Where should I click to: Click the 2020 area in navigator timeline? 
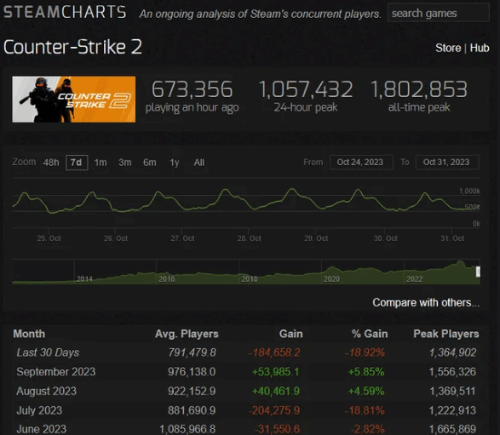pyautogui.click(x=331, y=279)
